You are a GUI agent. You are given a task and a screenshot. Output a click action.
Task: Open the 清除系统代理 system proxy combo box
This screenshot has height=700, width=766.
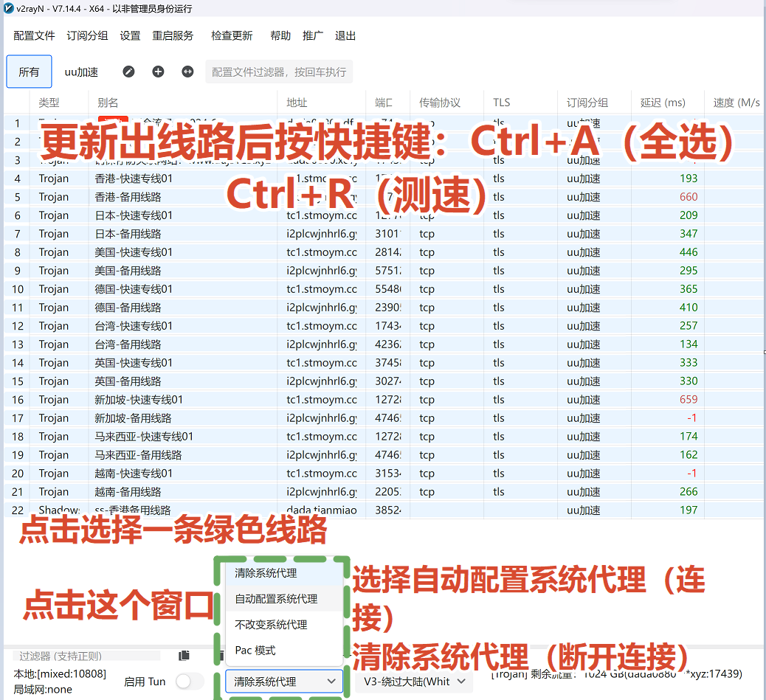pyautogui.click(x=284, y=682)
